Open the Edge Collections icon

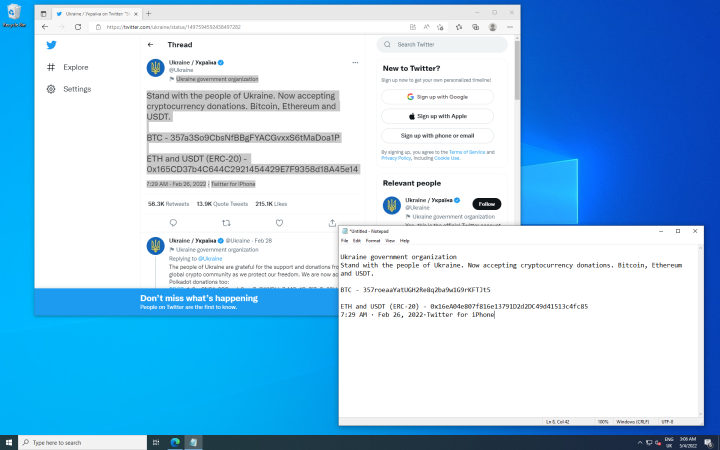click(x=476, y=27)
